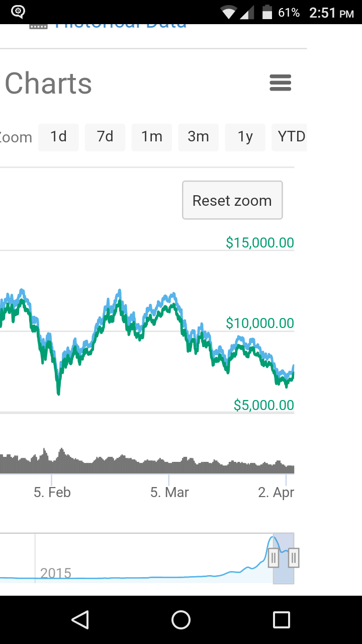Tap the battery icon in status bar

coord(266,13)
